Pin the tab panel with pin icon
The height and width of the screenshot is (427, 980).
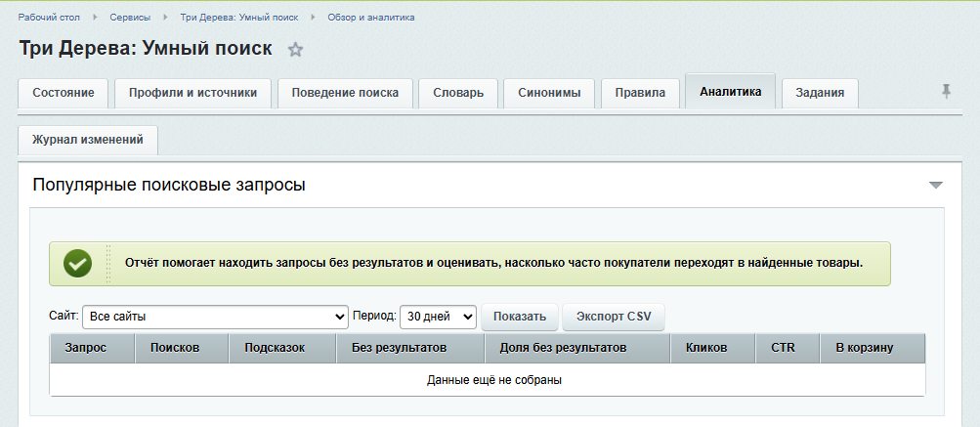[946, 92]
